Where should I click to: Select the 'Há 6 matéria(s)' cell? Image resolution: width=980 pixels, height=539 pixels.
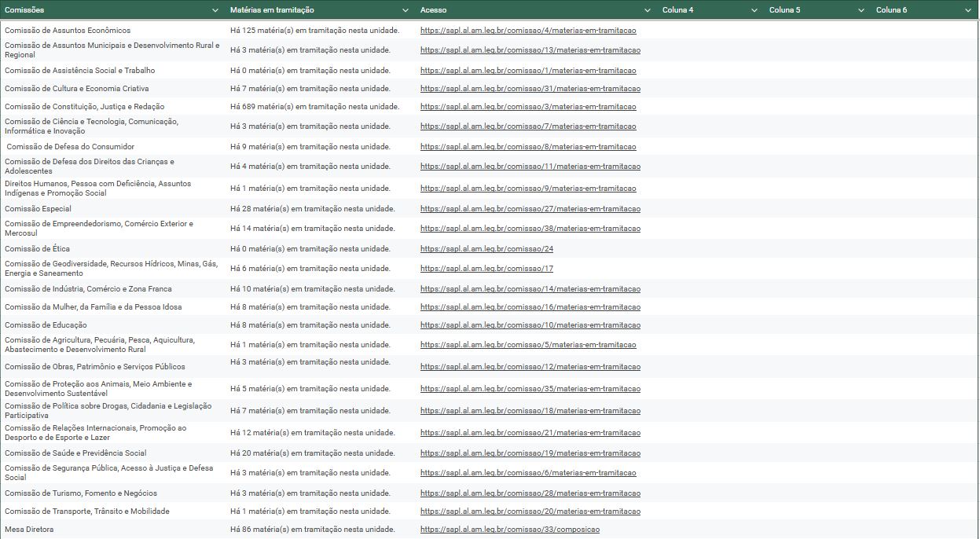tap(321, 269)
